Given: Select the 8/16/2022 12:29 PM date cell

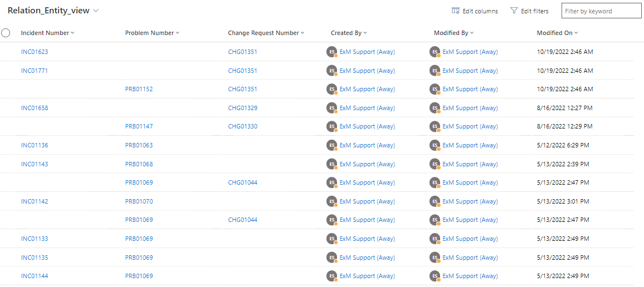Looking at the screenshot, I should [565, 126].
